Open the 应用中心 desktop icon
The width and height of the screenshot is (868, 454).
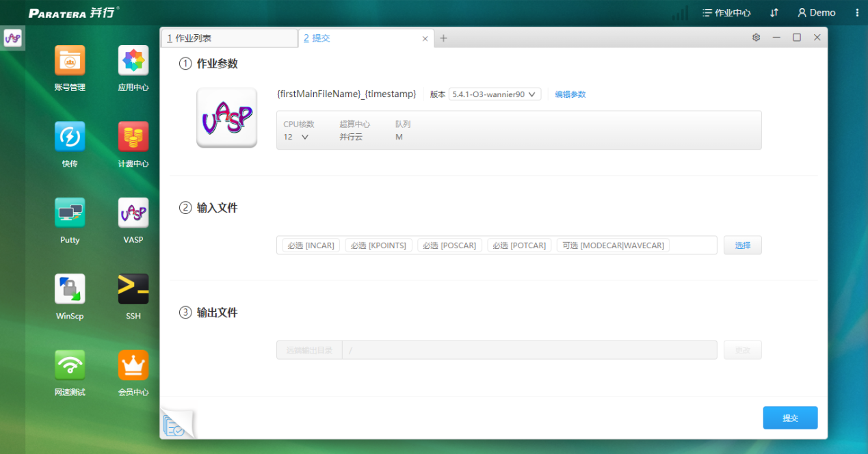tap(133, 61)
